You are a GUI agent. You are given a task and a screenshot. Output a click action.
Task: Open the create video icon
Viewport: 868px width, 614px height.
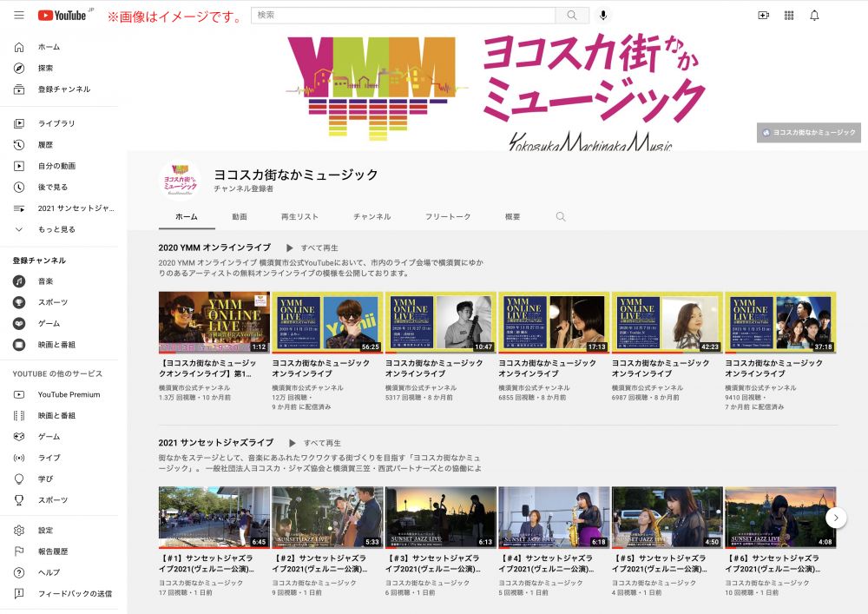point(764,16)
